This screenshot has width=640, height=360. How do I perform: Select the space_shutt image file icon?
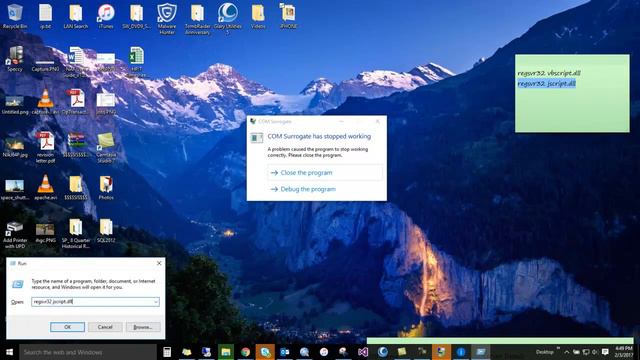pyautogui.click(x=15, y=189)
